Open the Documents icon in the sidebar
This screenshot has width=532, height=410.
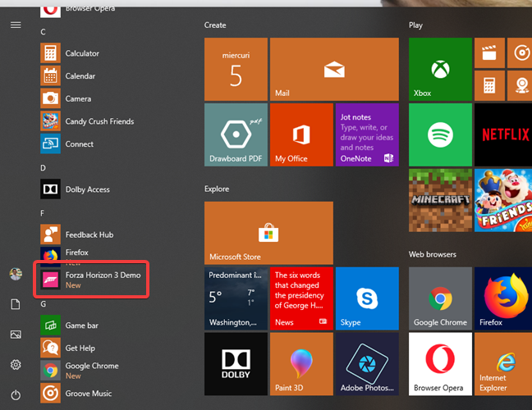click(x=16, y=304)
